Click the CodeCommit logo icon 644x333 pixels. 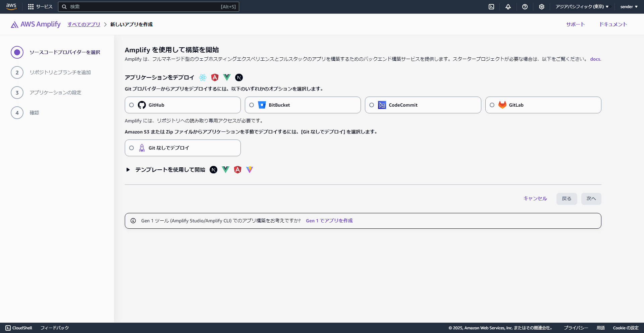click(382, 105)
